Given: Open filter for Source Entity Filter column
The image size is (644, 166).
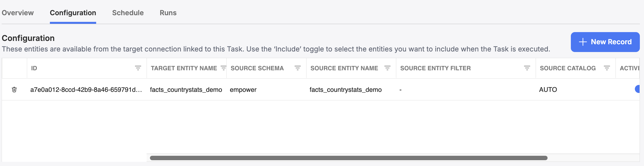Looking at the screenshot, I should point(527,68).
